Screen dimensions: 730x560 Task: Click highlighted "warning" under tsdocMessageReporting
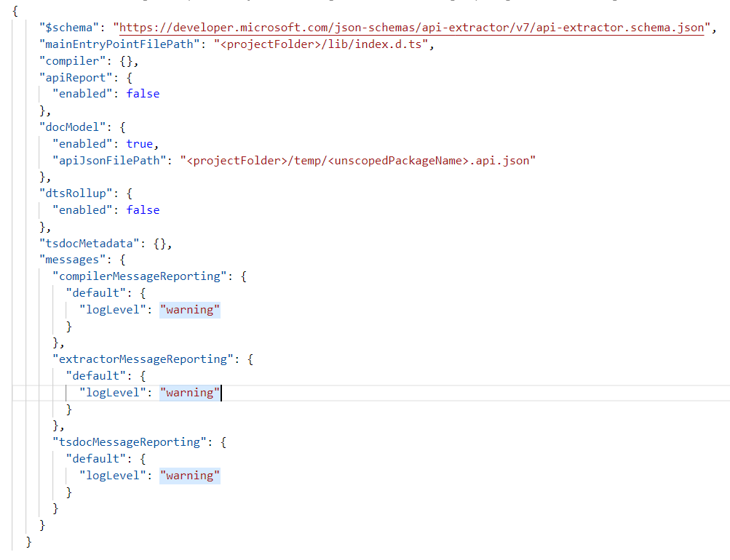click(x=189, y=476)
